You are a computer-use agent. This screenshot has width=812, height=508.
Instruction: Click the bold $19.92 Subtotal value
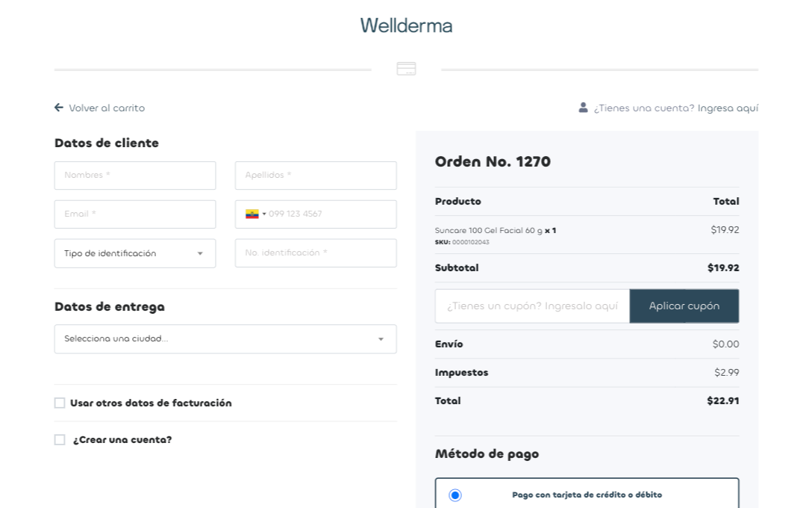(x=723, y=268)
